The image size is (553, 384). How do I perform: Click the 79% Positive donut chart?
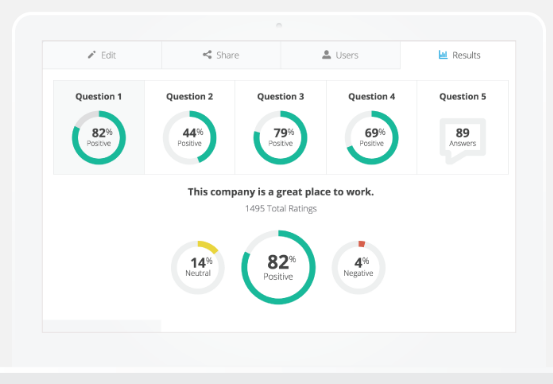pos(281,138)
